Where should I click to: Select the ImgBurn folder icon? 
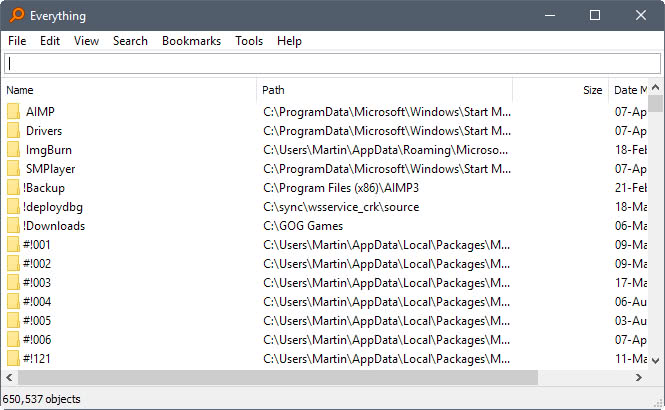tap(14, 150)
